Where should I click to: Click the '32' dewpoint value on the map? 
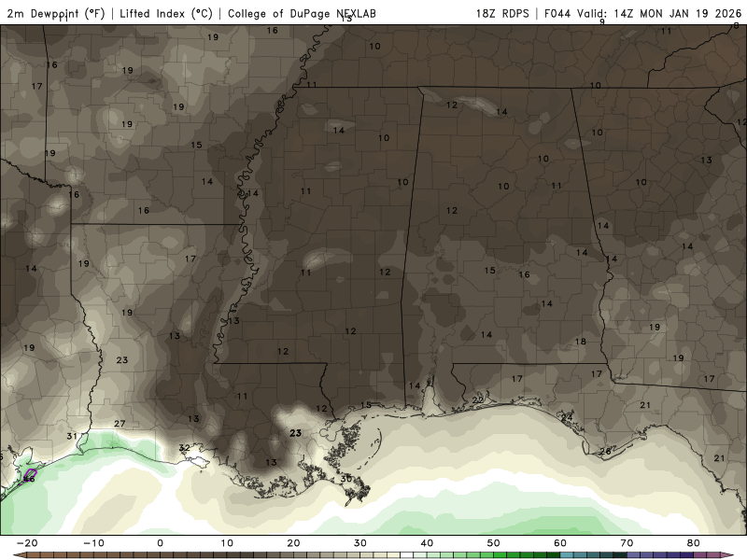184,448
